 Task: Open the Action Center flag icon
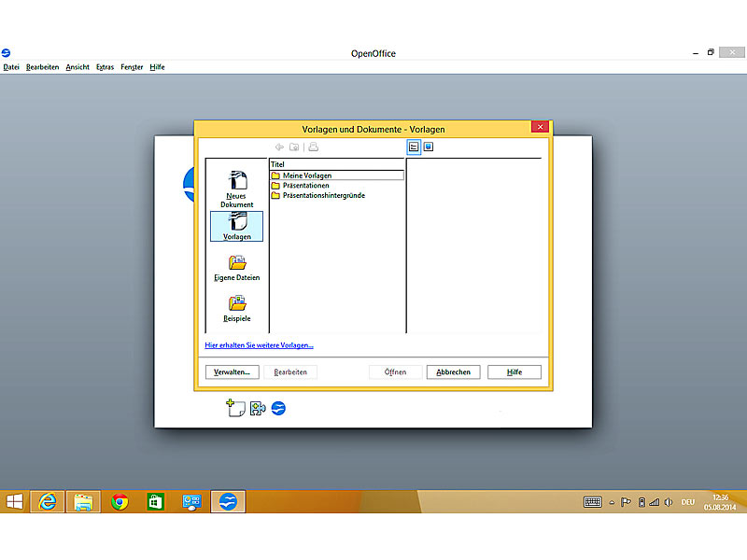626,502
